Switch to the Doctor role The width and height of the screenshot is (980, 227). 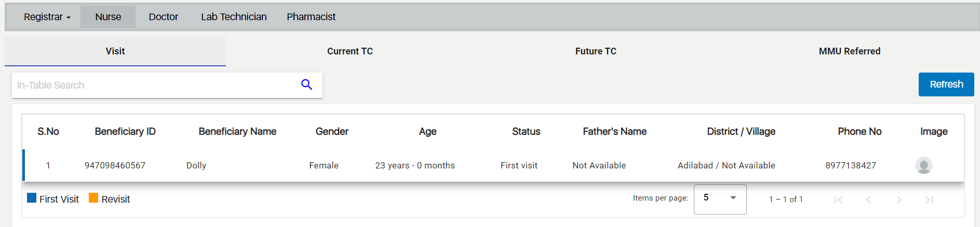pyautogui.click(x=163, y=17)
